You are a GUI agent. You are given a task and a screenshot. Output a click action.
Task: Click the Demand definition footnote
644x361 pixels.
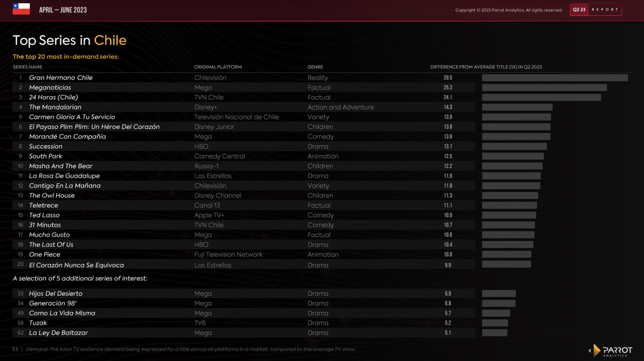[x=191, y=349]
